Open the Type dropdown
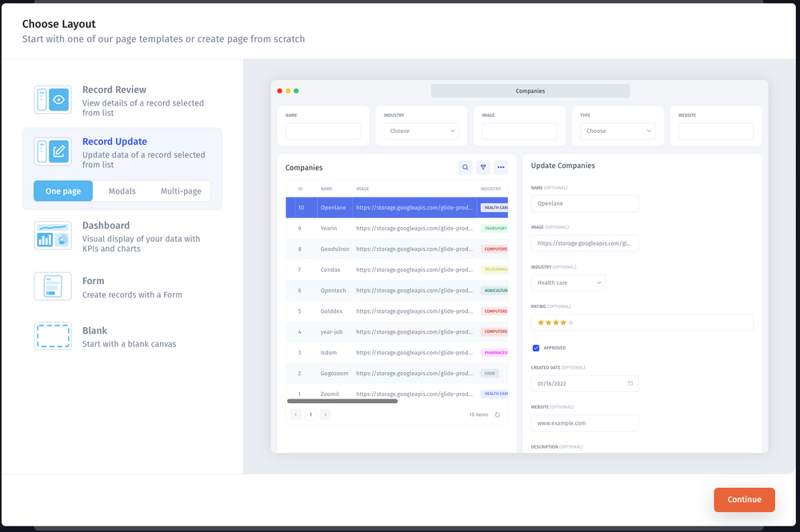The image size is (800, 532). point(618,130)
